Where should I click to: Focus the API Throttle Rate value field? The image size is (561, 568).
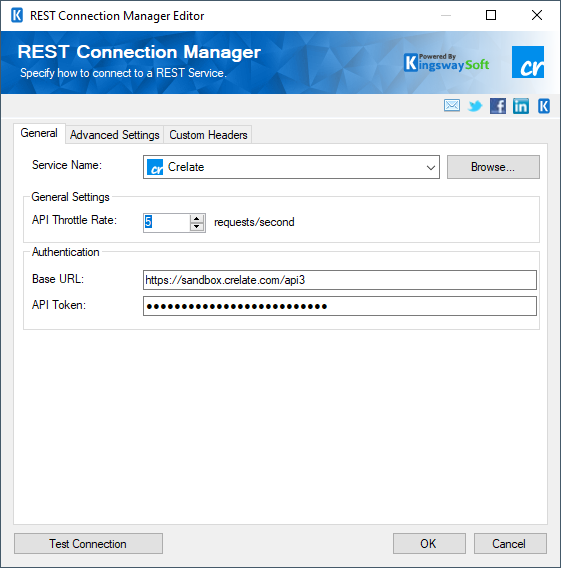coord(166,222)
